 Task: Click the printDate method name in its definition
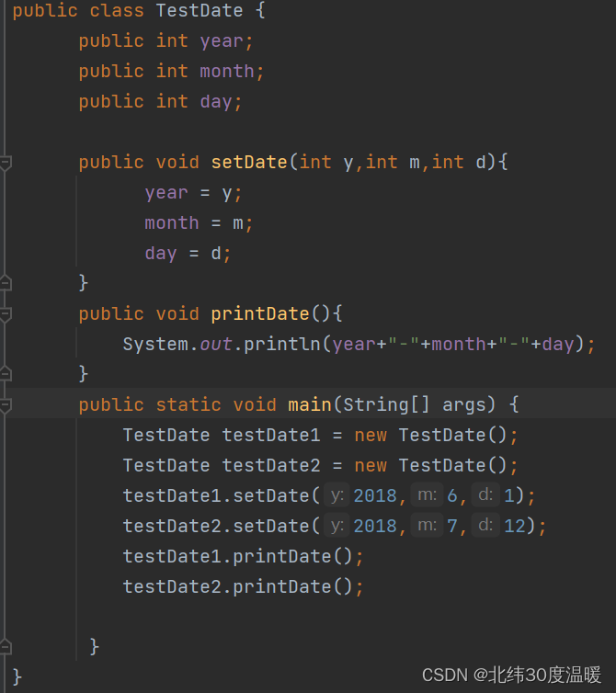260,314
